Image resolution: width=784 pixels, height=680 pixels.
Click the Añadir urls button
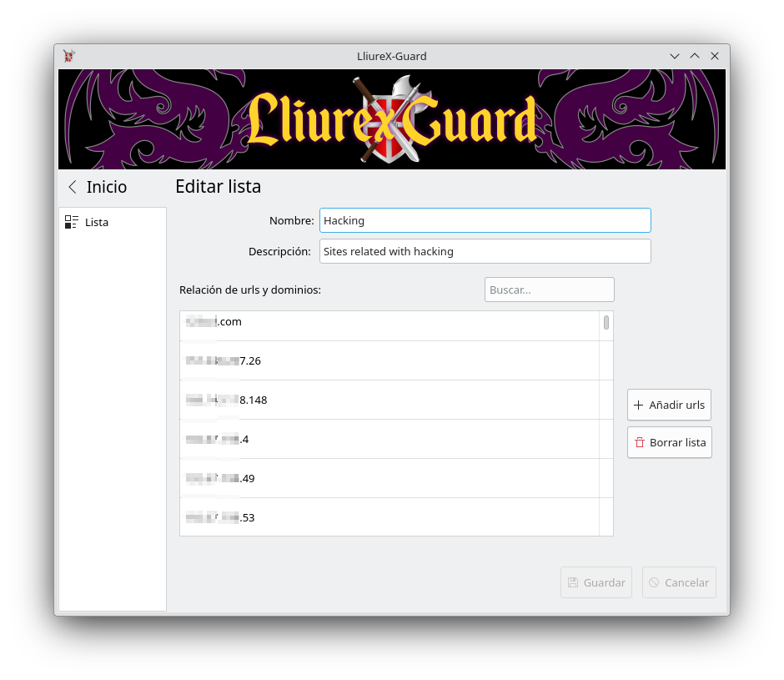(x=669, y=405)
